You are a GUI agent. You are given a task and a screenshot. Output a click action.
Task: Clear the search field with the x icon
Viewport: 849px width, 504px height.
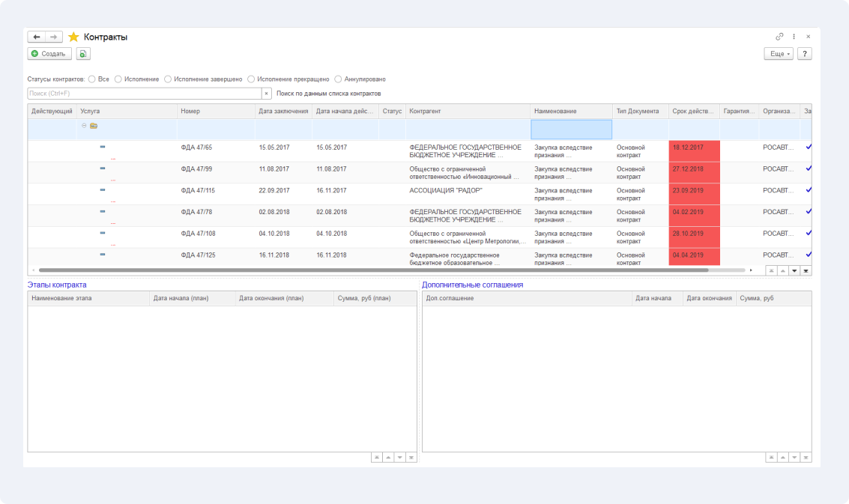(267, 94)
